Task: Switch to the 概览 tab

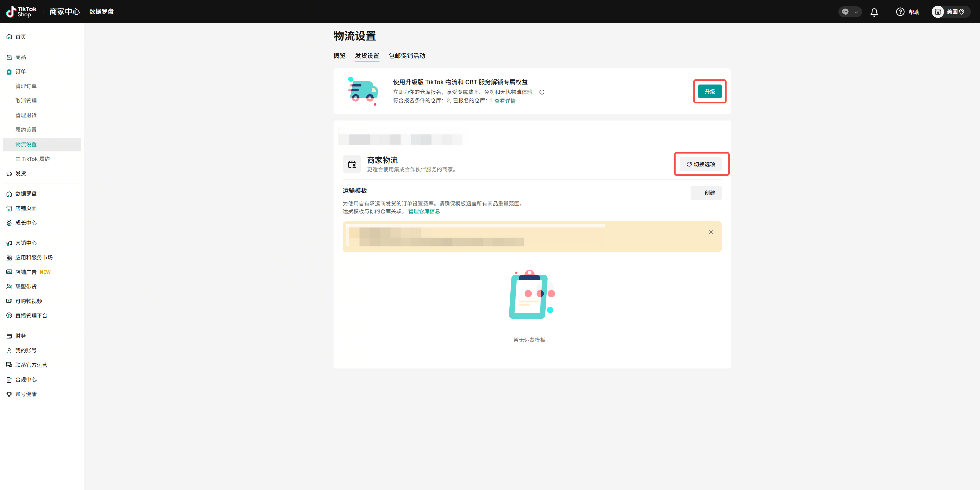Action: point(339,56)
